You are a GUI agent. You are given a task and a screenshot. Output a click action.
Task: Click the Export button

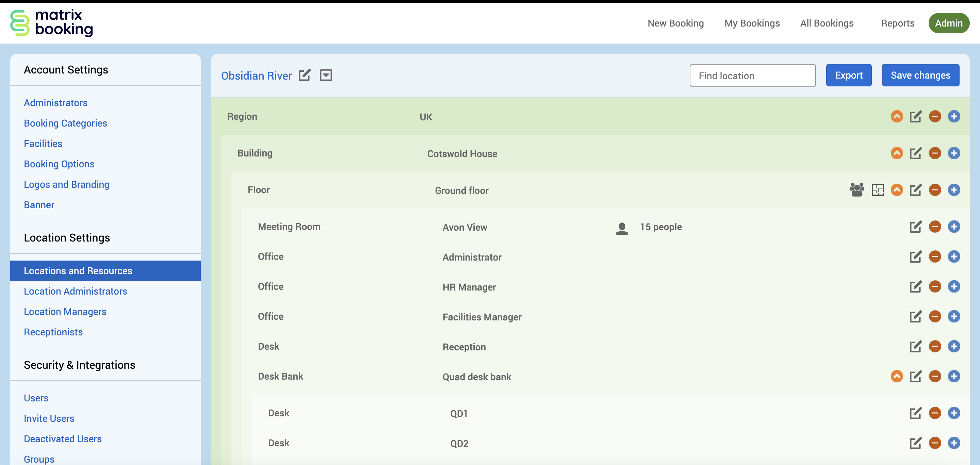(x=848, y=75)
